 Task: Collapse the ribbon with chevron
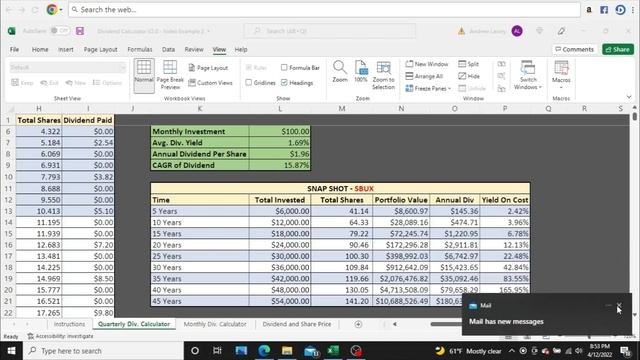[x=629, y=97]
